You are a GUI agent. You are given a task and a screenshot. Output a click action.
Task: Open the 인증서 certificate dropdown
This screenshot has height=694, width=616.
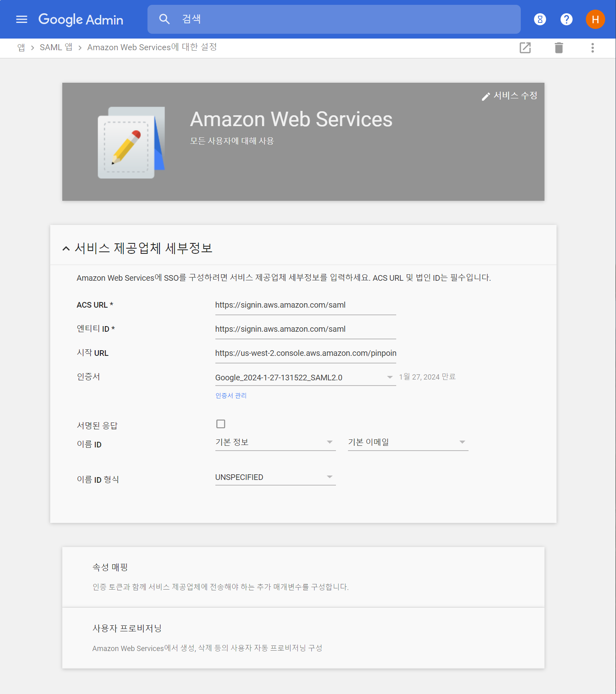pos(305,378)
